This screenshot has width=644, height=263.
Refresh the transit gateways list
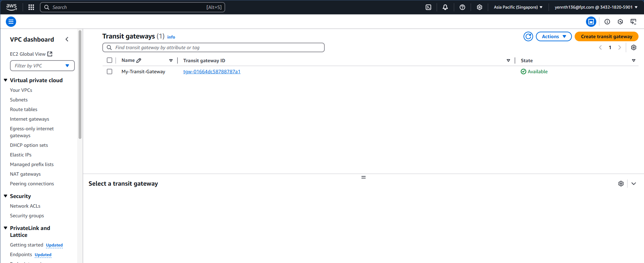click(x=528, y=36)
